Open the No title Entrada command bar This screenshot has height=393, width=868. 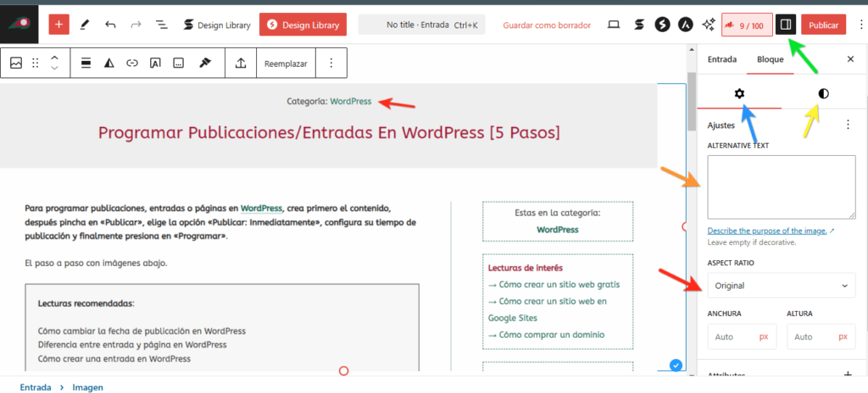[421, 25]
